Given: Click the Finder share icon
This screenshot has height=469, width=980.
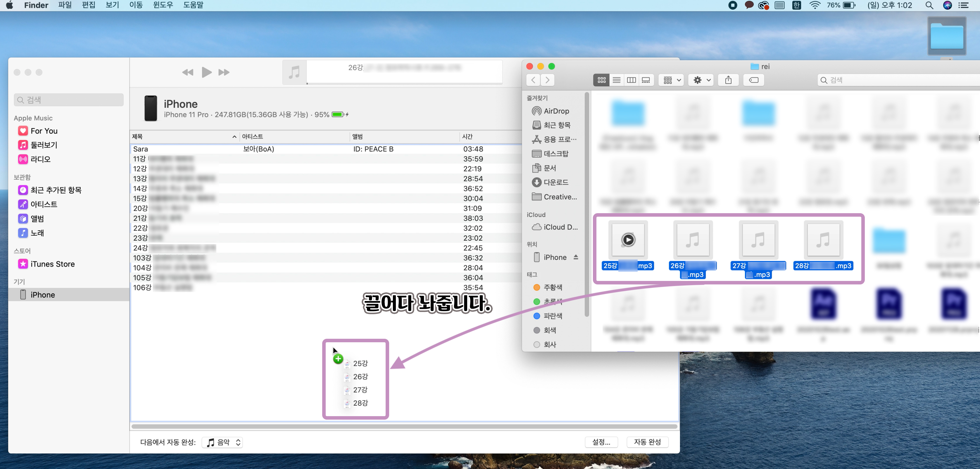Looking at the screenshot, I should pyautogui.click(x=728, y=80).
